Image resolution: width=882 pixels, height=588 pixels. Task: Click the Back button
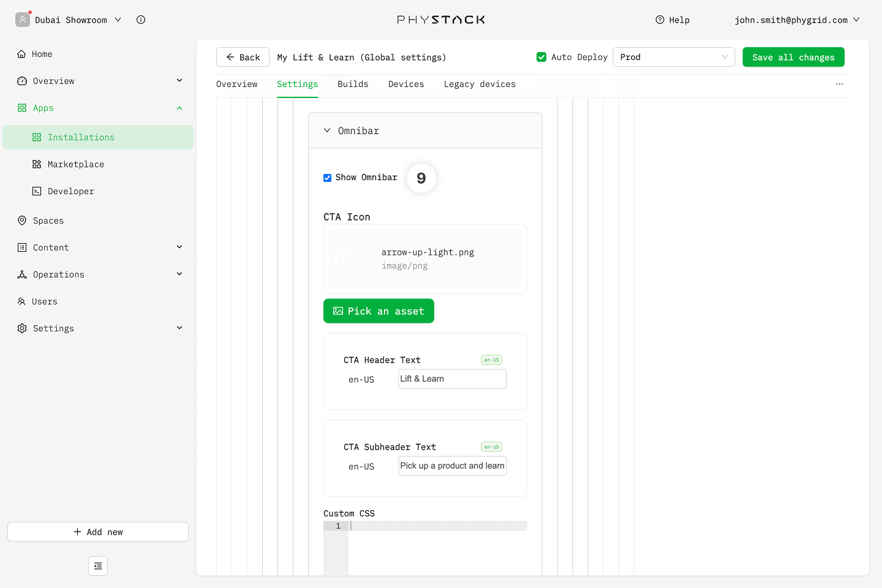coord(243,57)
